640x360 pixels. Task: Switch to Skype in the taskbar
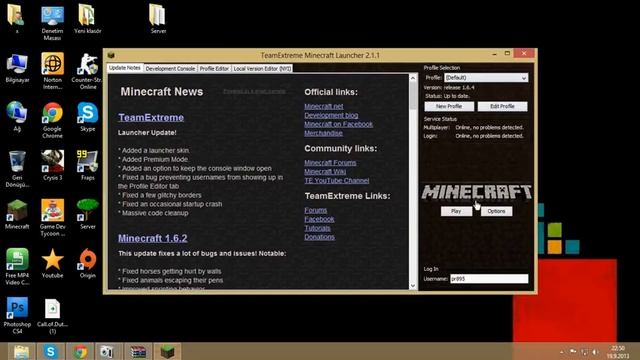51,351
